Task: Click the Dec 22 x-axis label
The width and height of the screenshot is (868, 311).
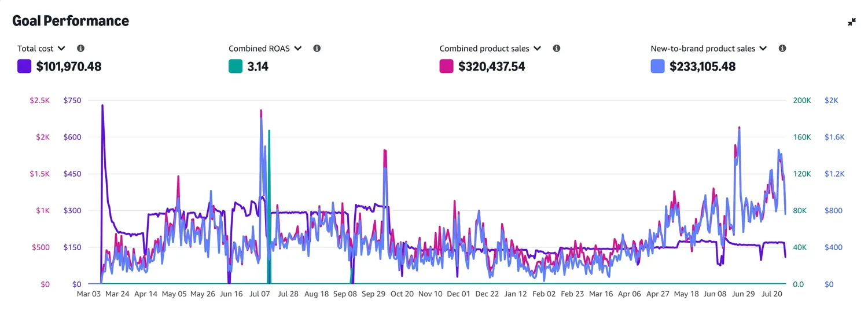Action: [487, 294]
